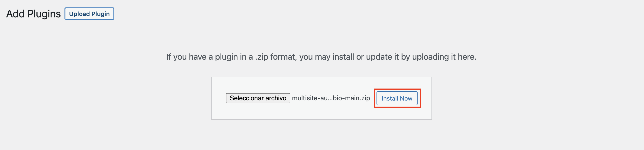This screenshot has height=150, width=644.
Task: Choose a different file with Seleccionar archivo
Action: click(258, 98)
